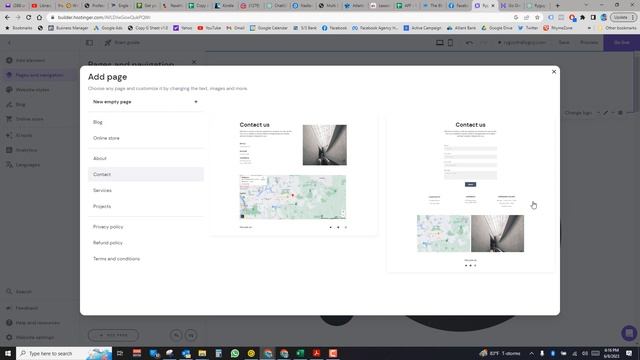Open notification center icon
The image size is (640, 360).
(629, 353)
